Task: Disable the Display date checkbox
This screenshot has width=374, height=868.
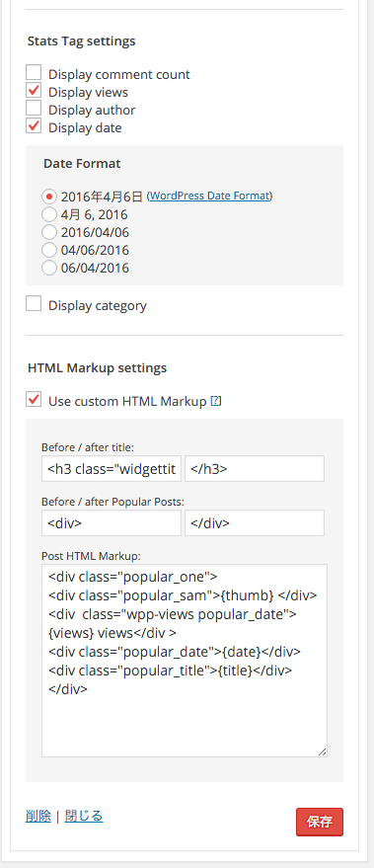Action: [34, 125]
